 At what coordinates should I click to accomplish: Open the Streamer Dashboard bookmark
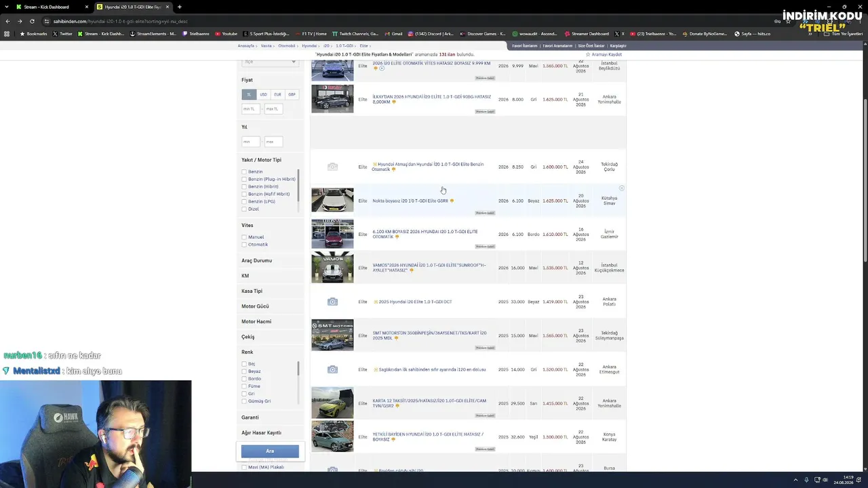[x=587, y=34]
